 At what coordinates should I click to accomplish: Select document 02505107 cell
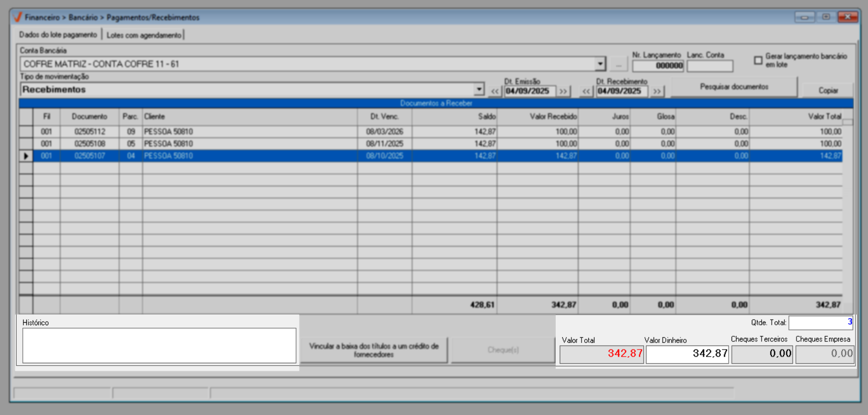coord(90,156)
